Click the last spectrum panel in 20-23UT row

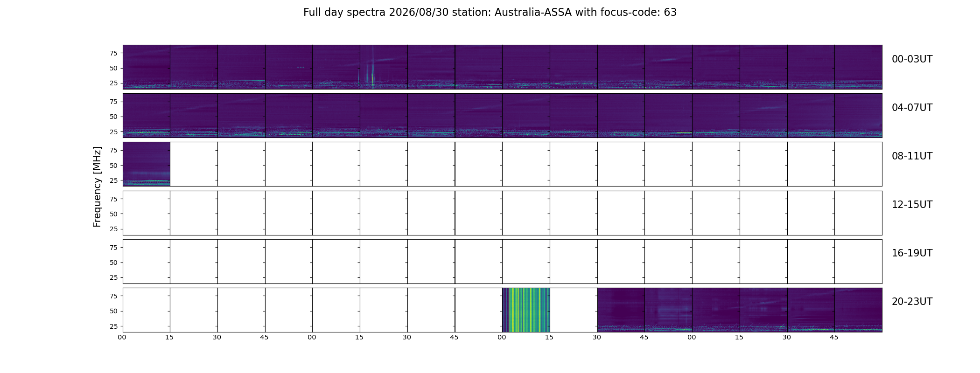pyautogui.click(x=858, y=310)
